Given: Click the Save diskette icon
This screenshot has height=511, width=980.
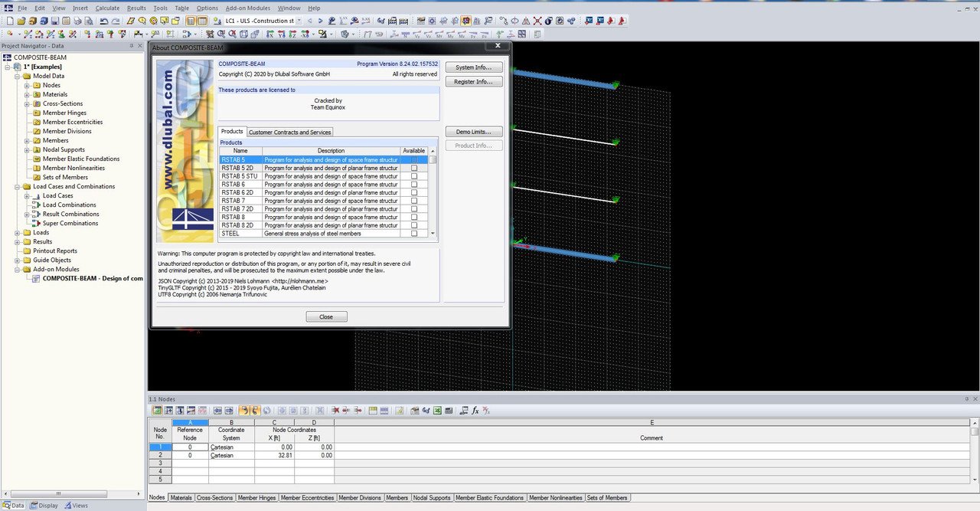Looking at the screenshot, I should tap(54, 21).
